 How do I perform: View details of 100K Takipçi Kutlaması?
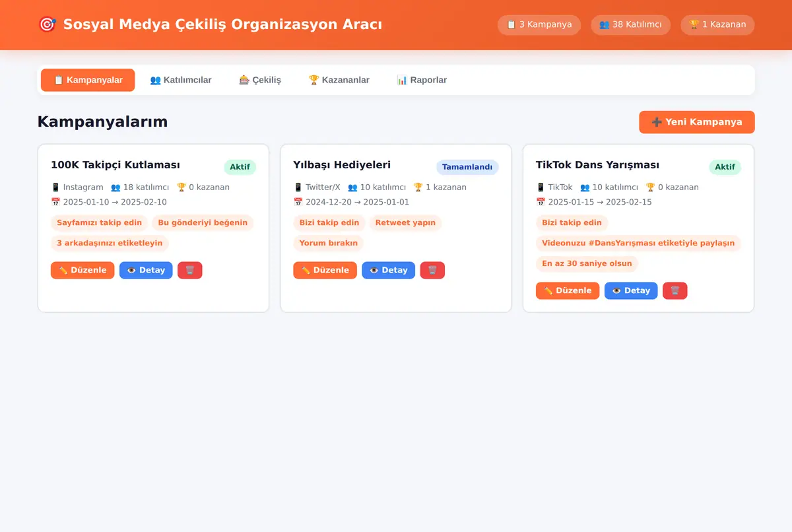coord(146,270)
